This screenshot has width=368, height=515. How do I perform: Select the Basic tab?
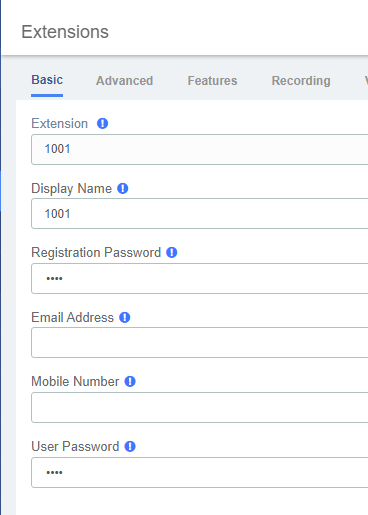(47, 80)
